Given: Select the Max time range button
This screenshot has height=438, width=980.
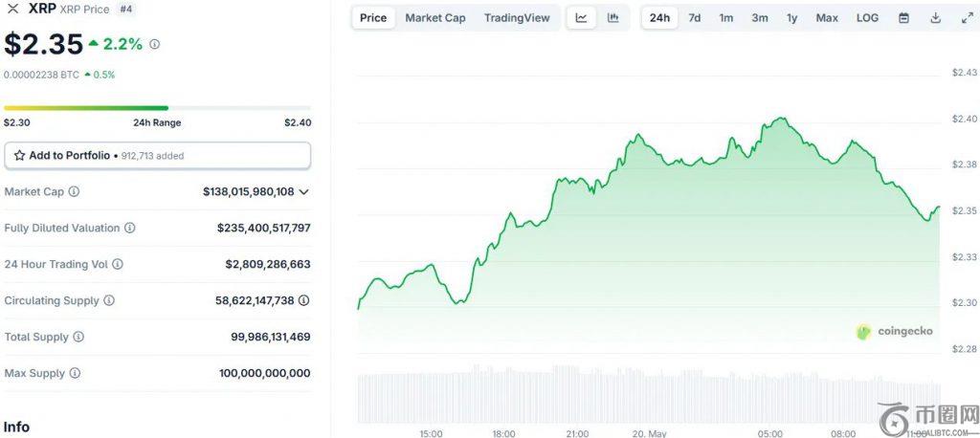Looking at the screenshot, I should pyautogui.click(x=827, y=18).
